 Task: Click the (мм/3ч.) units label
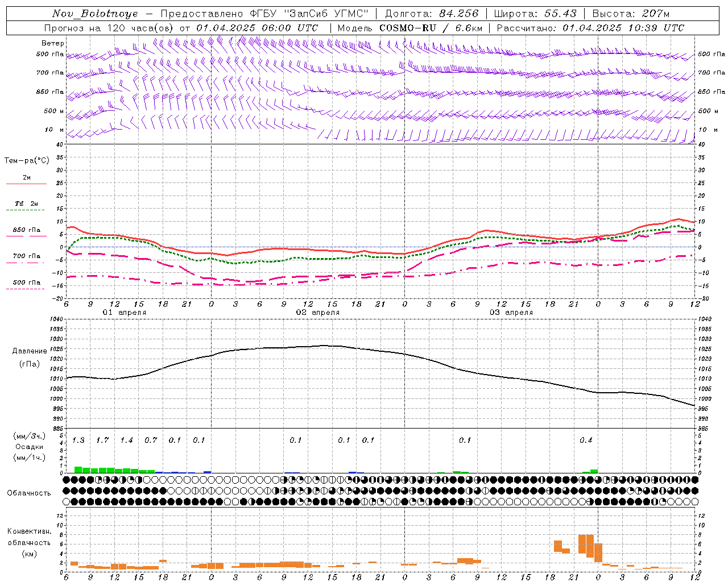[x=30, y=436]
